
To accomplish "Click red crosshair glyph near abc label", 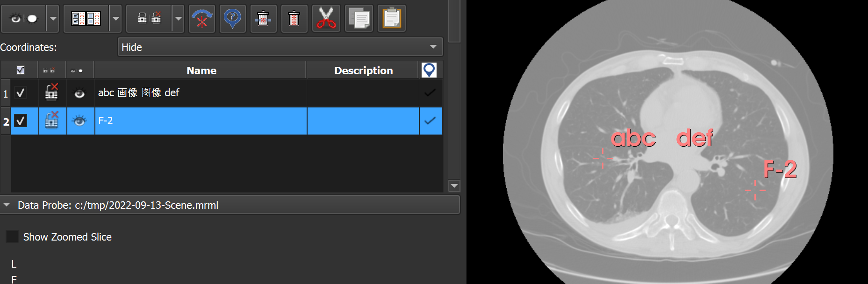I will [603, 158].
